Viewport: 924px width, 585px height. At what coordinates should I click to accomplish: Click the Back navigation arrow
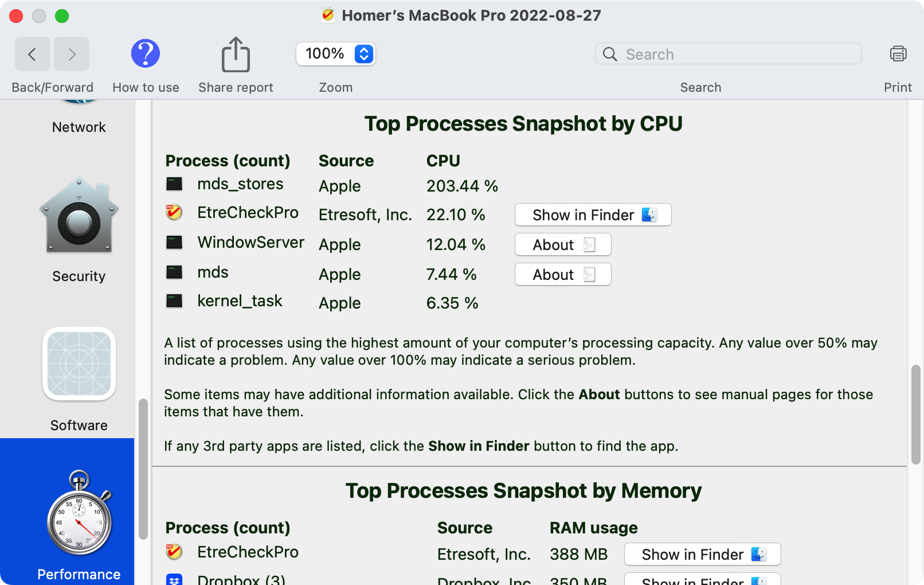tap(32, 54)
